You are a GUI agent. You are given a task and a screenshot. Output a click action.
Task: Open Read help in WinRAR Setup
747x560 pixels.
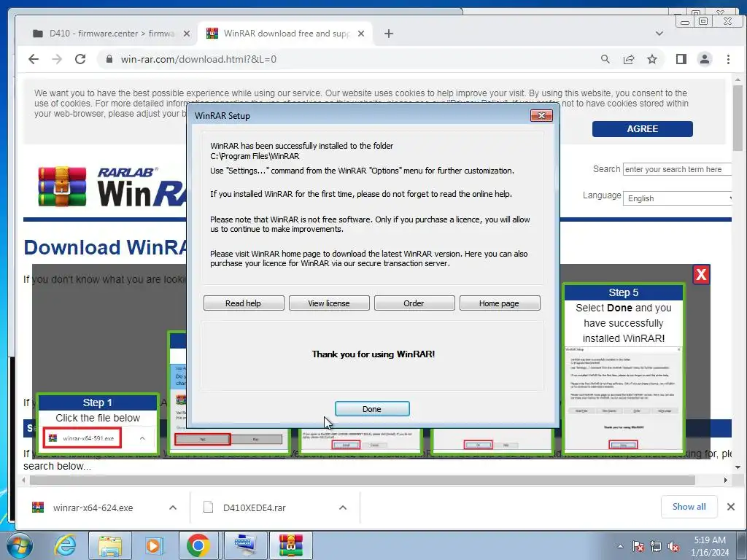pyautogui.click(x=244, y=303)
